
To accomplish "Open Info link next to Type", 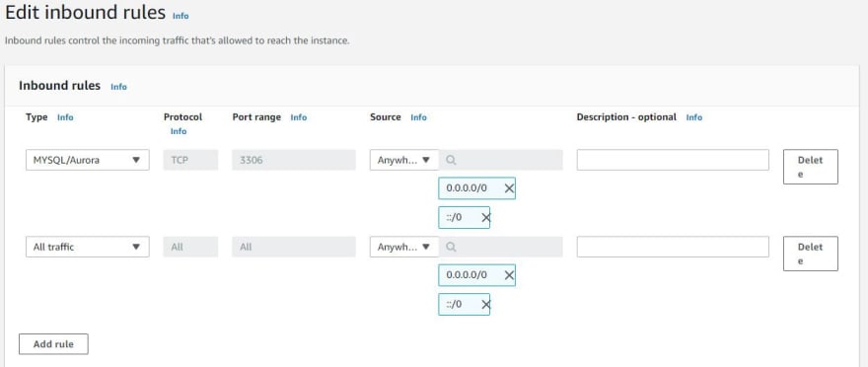I will (65, 117).
